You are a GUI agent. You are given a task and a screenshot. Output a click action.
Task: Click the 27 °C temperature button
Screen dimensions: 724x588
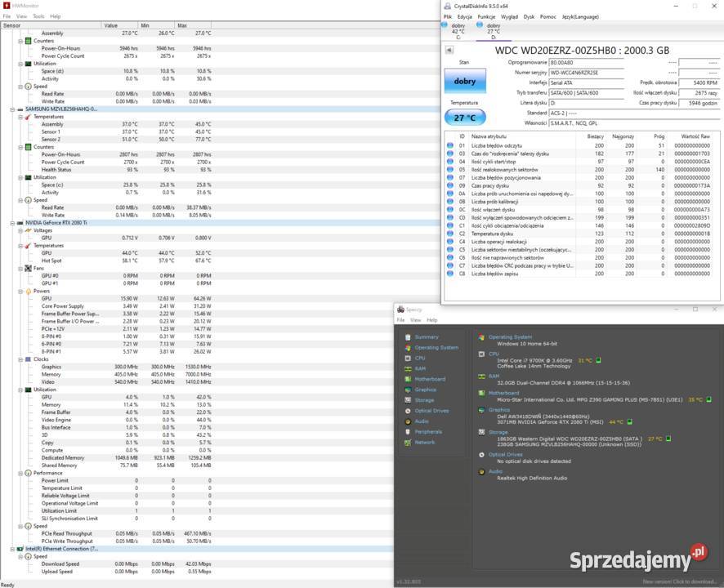[x=465, y=118]
